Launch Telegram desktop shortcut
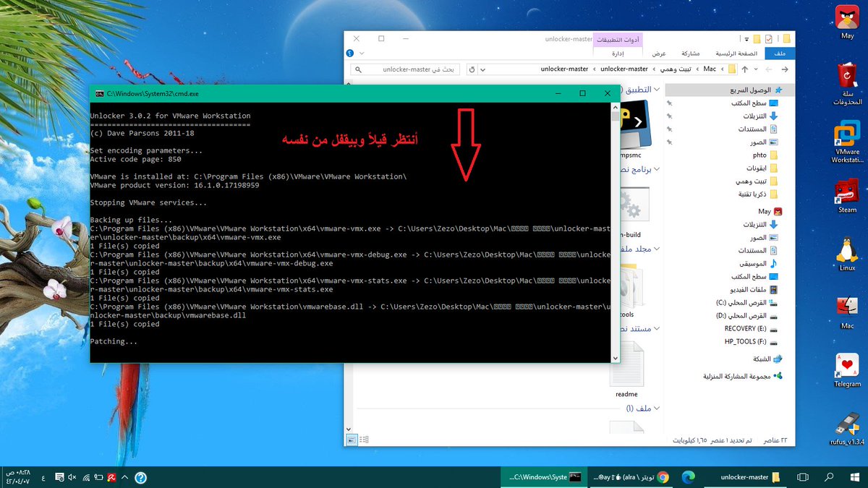 pos(847,370)
